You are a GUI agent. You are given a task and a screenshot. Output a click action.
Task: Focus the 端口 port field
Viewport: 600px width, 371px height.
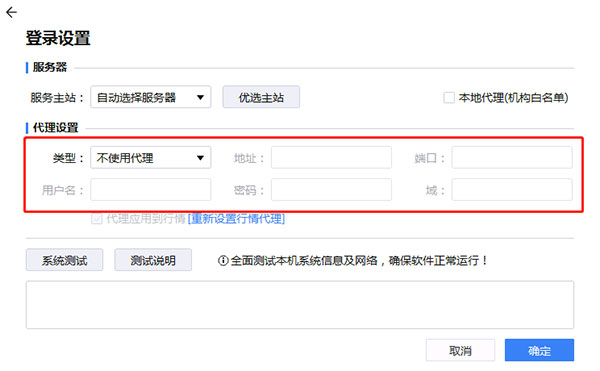[x=512, y=158]
